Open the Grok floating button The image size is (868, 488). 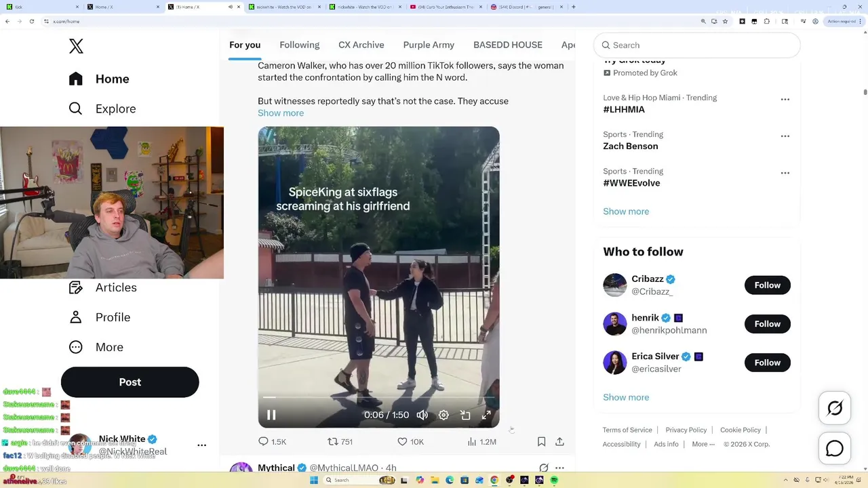tap(835, 408)
